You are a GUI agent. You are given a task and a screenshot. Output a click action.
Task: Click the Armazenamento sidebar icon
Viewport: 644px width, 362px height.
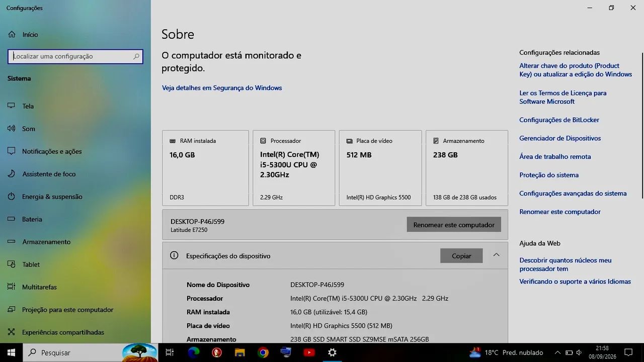click(x=11, y=242)
